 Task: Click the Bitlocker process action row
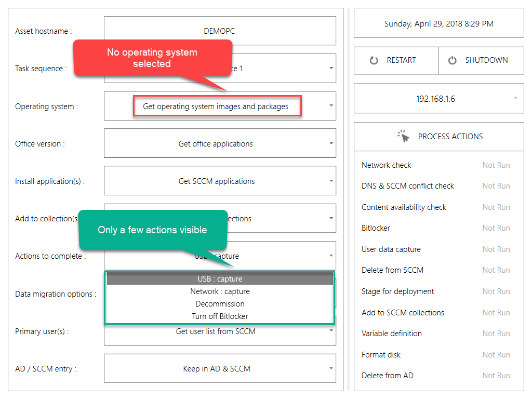coord(376,228)
